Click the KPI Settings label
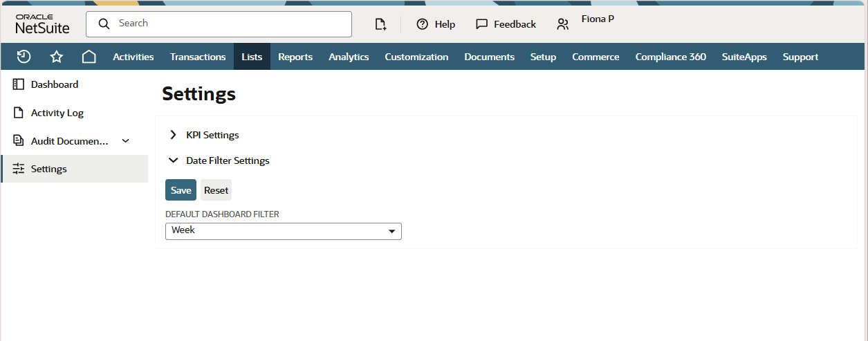The width and height of the screenshot is (868, 341). (x=212, y=135)
